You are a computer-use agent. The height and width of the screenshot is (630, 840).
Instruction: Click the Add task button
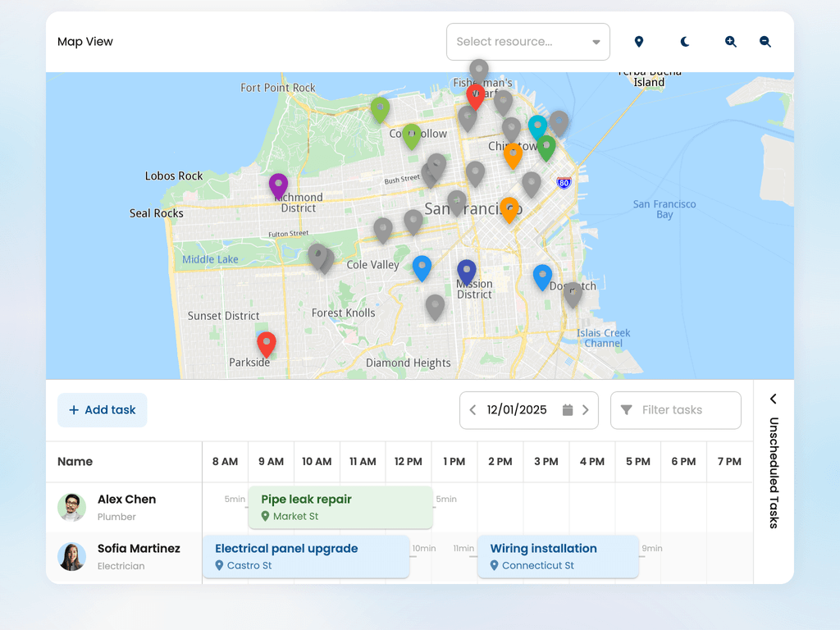pyautogui.click(x=103, y=410)
